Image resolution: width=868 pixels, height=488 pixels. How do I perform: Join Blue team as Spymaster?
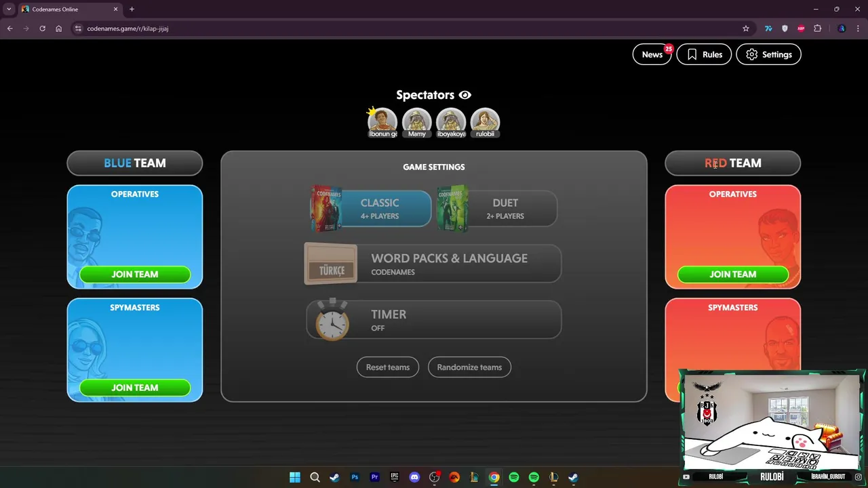pyautogui.click(x=135, y=388)
